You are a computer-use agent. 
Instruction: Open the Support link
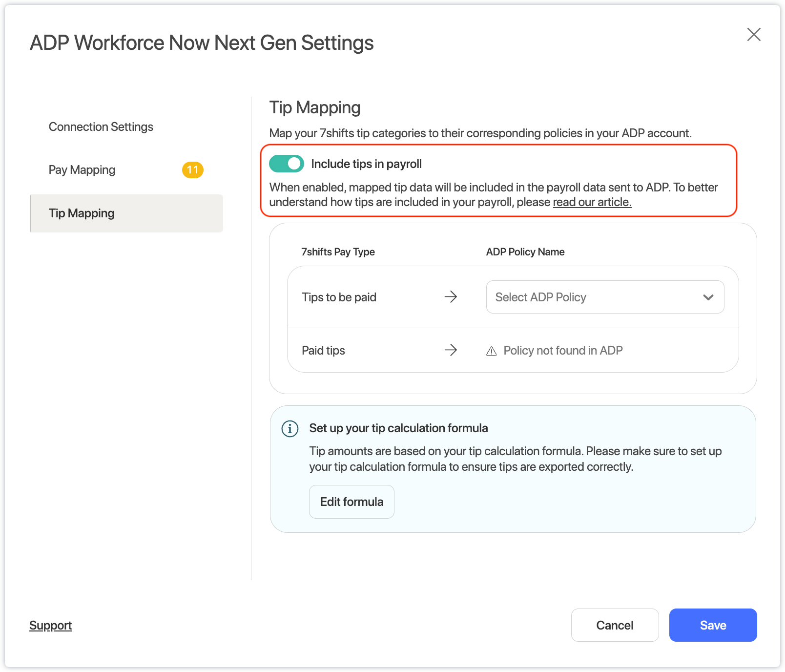point(51,626)
